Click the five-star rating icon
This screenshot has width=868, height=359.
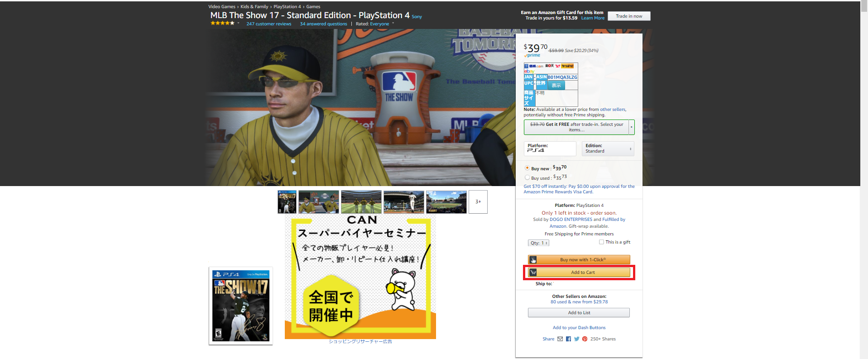[222, 23]
